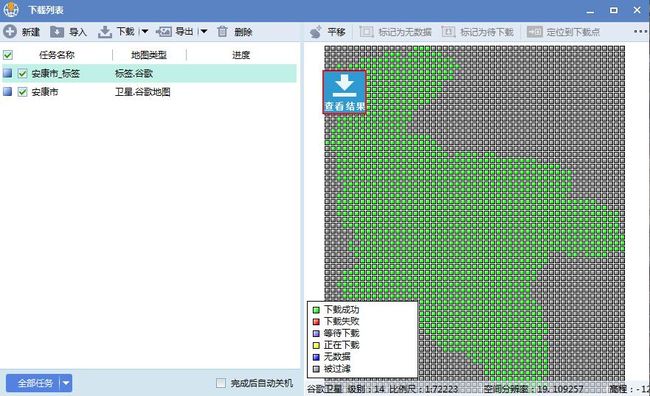Image resolution: width=650 pixels, height=396 pixels.
Task: Click the 查看结果 download tile
Action: coord(344,92)
